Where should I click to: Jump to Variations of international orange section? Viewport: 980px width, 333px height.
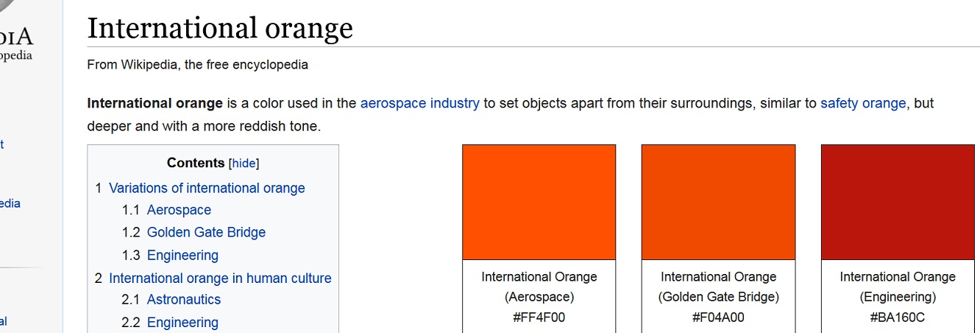[207, 188]
